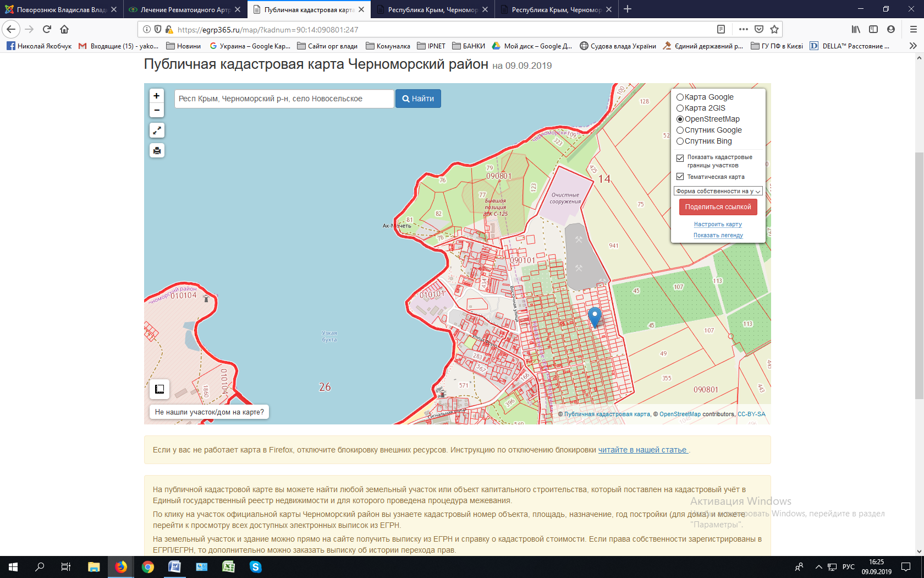Image resolution: width=924 pixels, height=578 pixels.
Task: Zoom out the map with minus button
Action: pos(157,110)
